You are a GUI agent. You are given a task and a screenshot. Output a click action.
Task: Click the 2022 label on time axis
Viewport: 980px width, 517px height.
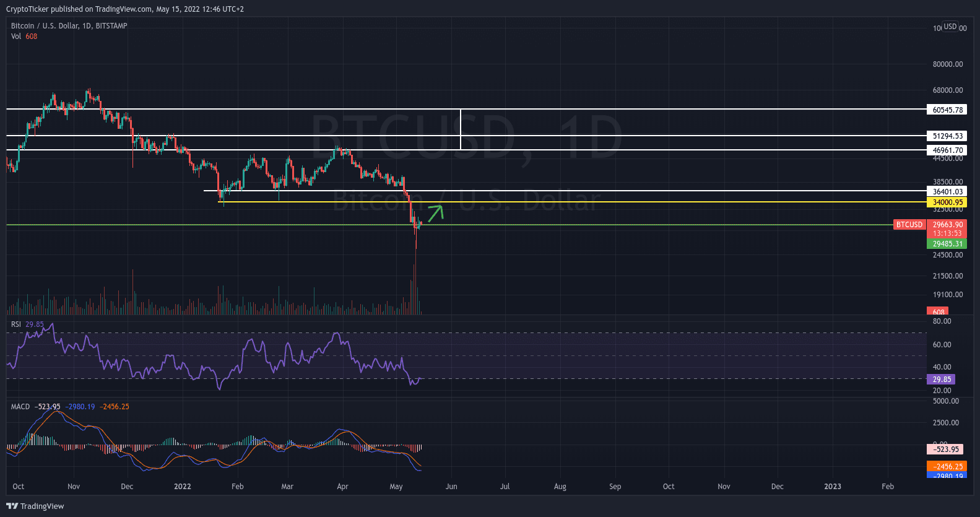coord(183,487)
